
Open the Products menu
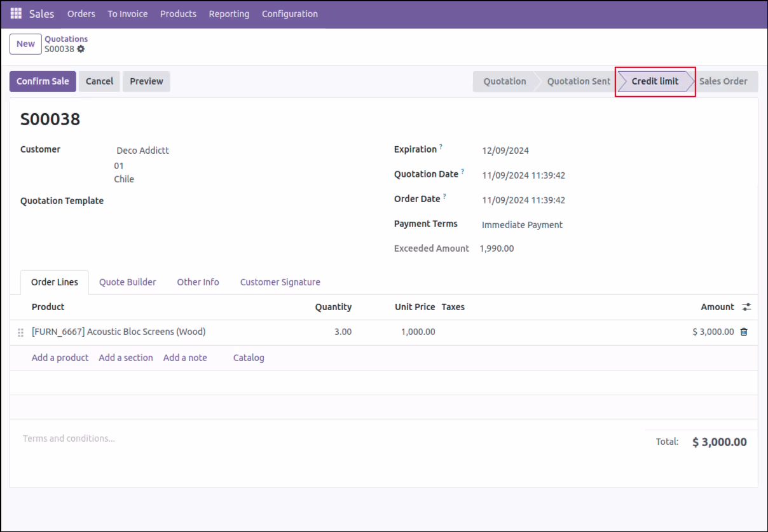178,13
